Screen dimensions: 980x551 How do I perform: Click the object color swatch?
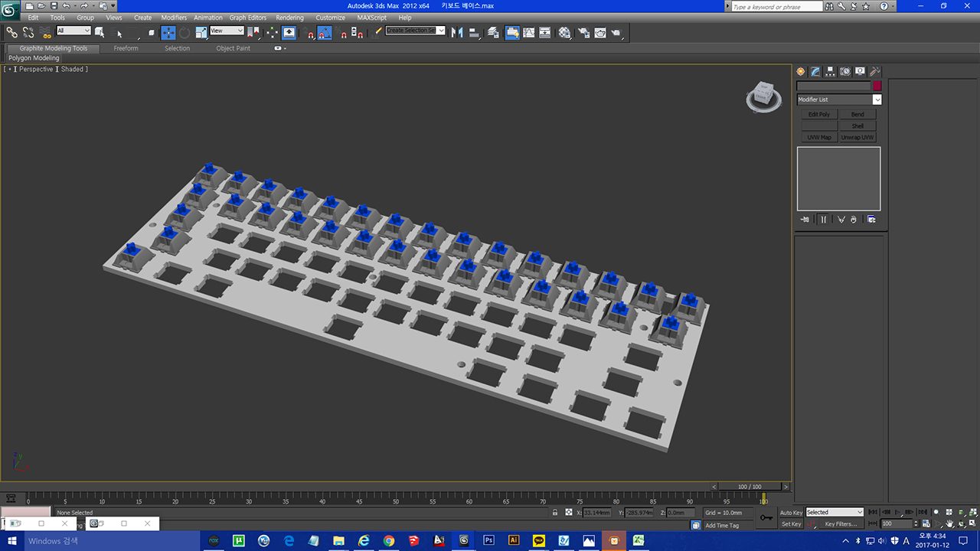pos(877,86)
